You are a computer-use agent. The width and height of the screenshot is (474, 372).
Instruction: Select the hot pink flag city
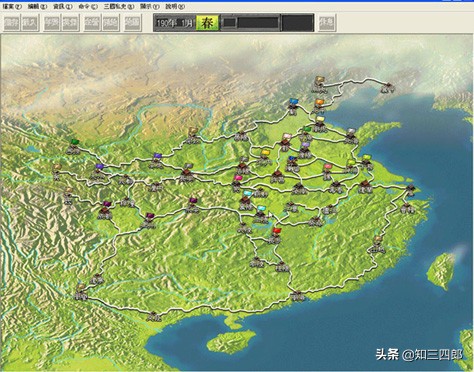(x=236, y=184)
